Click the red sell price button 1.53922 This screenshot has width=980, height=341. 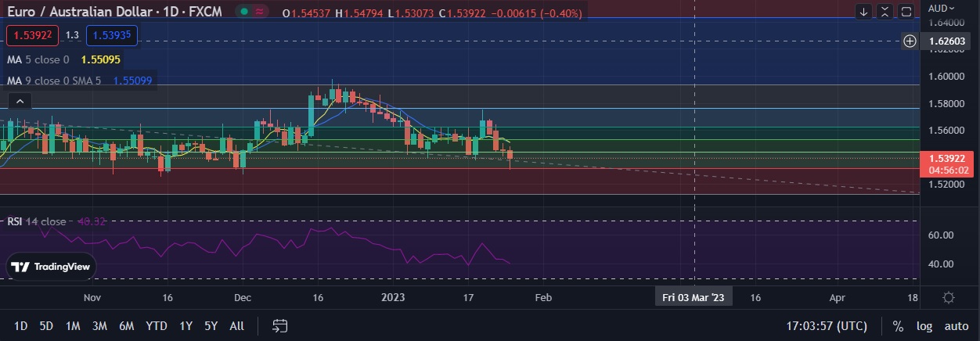[33, 35]
